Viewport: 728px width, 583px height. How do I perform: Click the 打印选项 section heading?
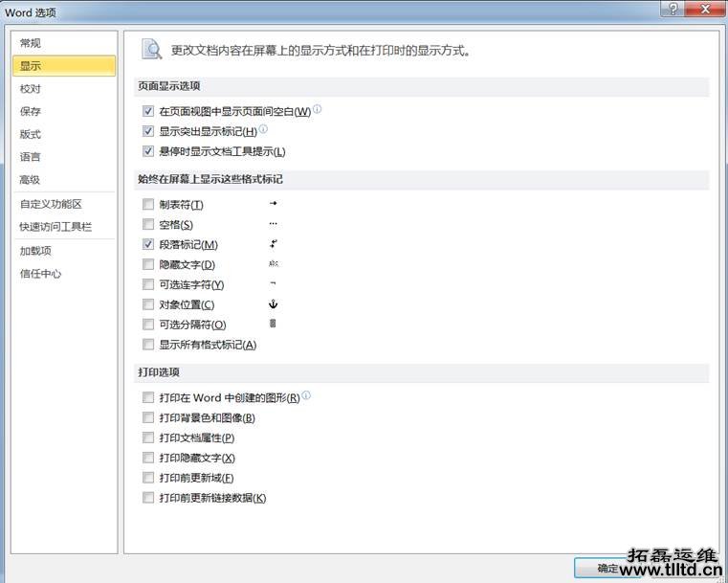(159, 372)
